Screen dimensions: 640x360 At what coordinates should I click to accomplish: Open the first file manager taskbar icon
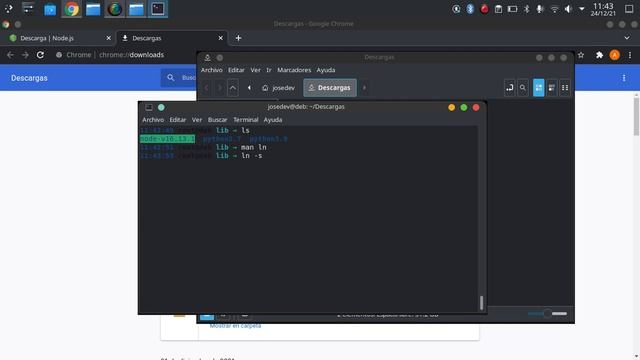(x=93, y=9)
